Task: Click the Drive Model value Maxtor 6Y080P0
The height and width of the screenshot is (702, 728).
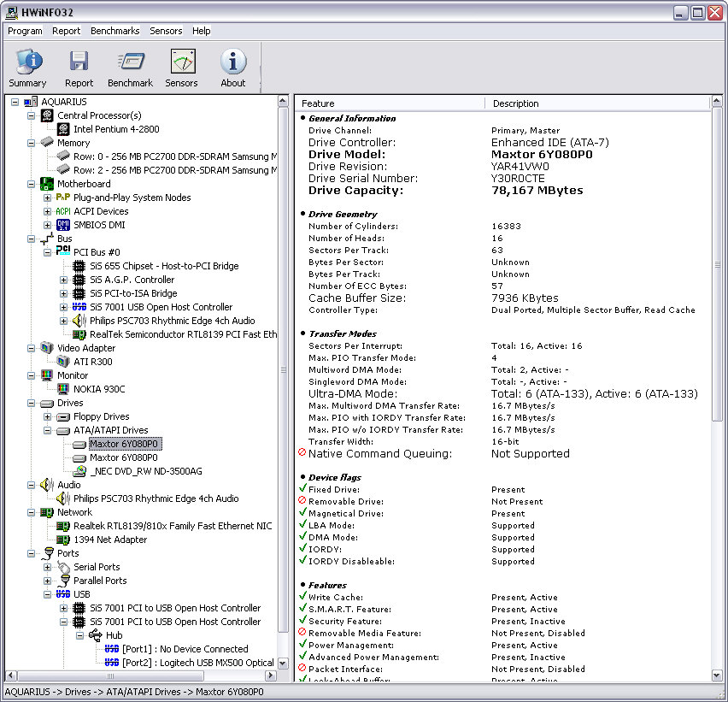Action: pyautogui.click(x=542, y=154)
